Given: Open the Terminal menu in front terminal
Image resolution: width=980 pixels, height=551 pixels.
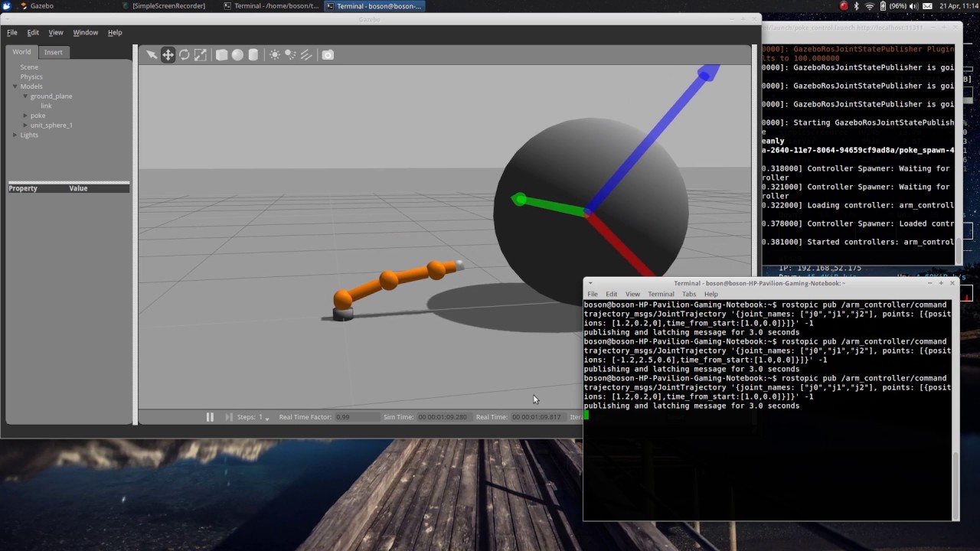Looking at the screenshot, I should pyautogui.click(x=661, y=294).
